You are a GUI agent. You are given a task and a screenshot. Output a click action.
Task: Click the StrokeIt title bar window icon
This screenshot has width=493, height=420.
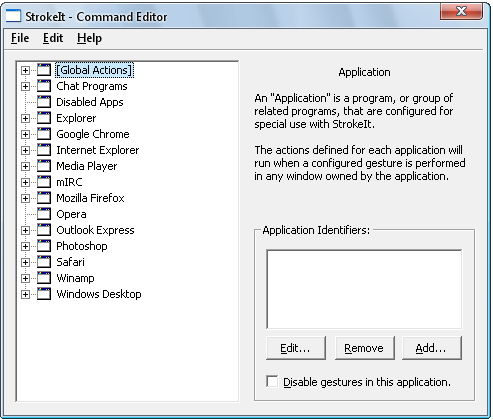(13, 16)
